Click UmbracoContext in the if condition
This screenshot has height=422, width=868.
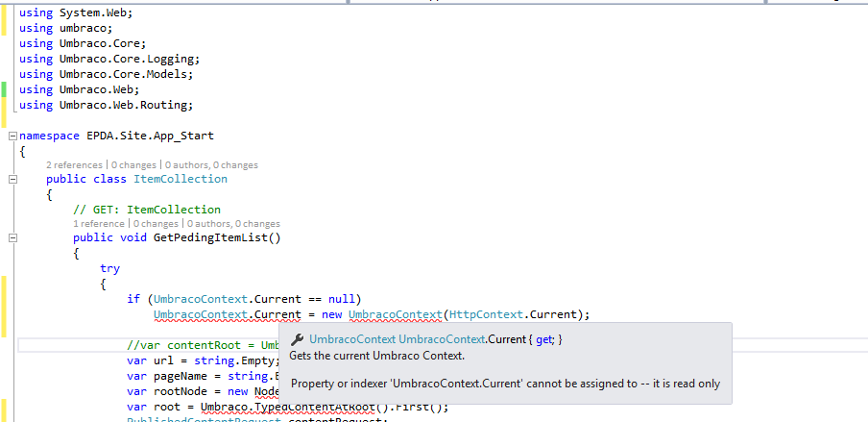[201, 300]
